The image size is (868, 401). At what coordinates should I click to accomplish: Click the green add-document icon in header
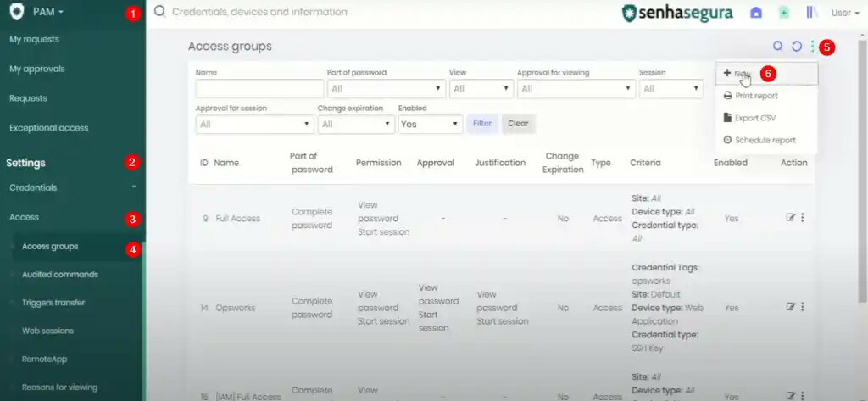[784, 13]
